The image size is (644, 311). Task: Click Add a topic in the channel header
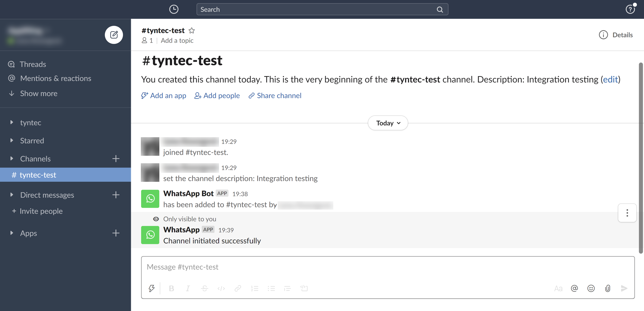(x=177, y=40)
